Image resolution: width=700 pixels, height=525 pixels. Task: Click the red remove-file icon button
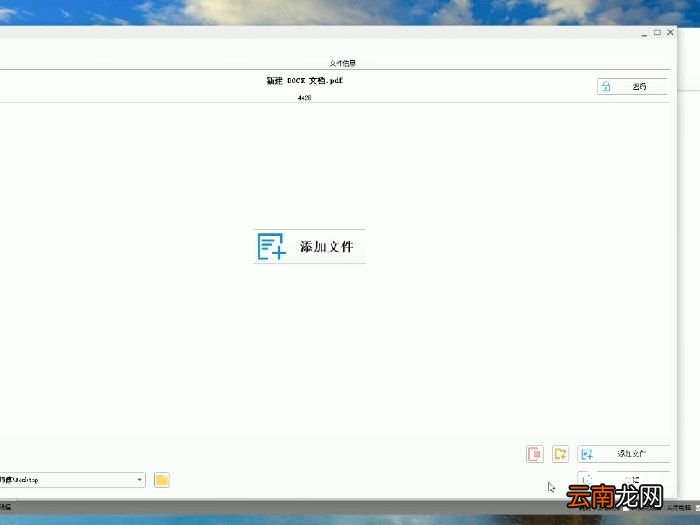coord(535,454)
